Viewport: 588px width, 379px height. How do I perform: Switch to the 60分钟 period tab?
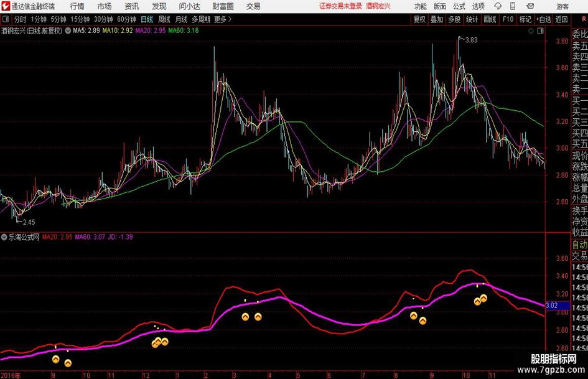click(126, 19)
